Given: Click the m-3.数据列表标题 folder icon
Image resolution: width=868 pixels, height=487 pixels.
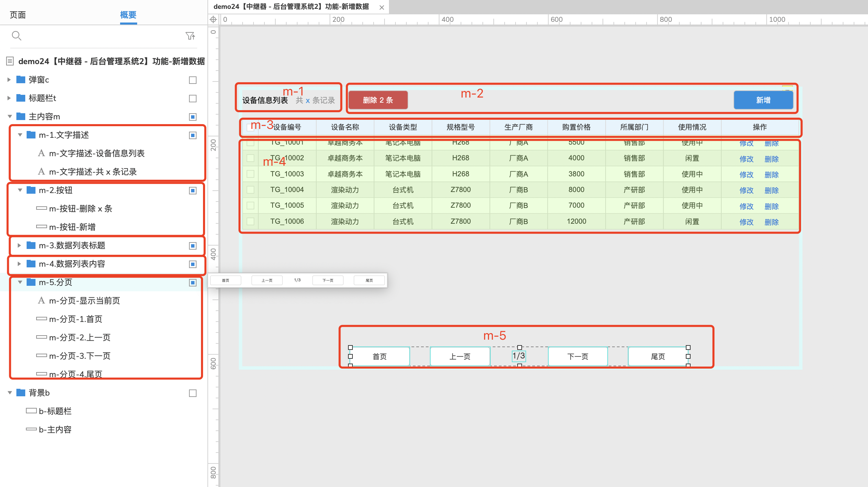Looking at the screenshot, I should [31, 245].
